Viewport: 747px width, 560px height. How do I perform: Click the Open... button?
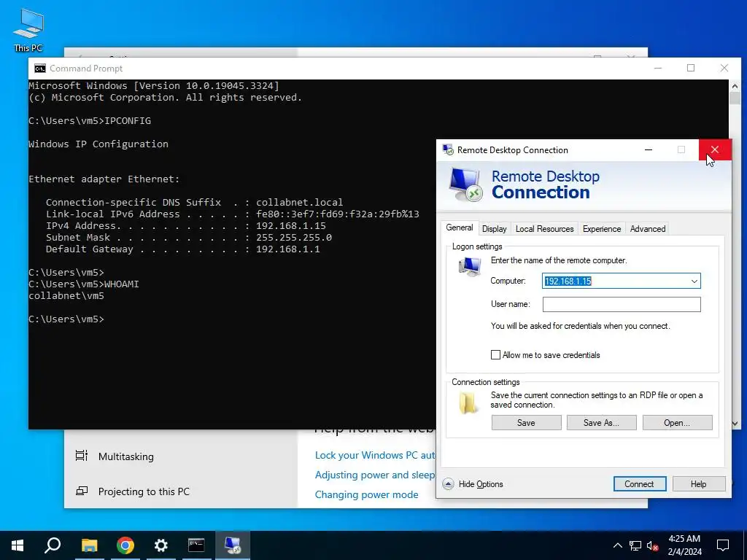[677, 423]
